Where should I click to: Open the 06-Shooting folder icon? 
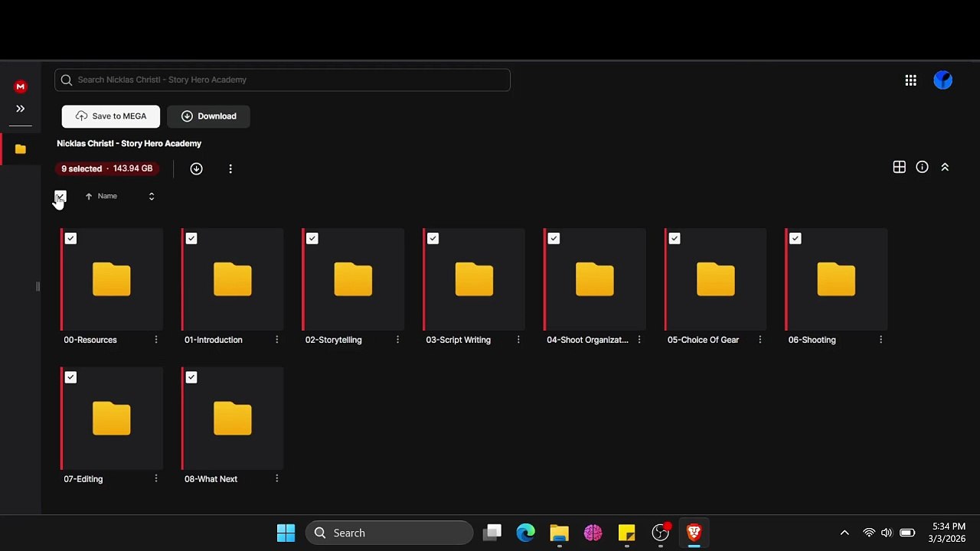click(836, 279)
